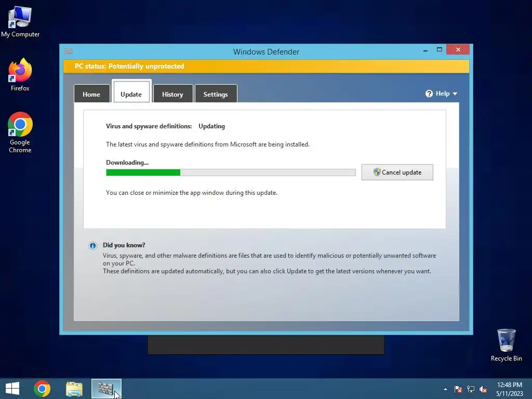Click the Windows Defender window title text
This screenshot has height=399, width=532.
(266, 51)
